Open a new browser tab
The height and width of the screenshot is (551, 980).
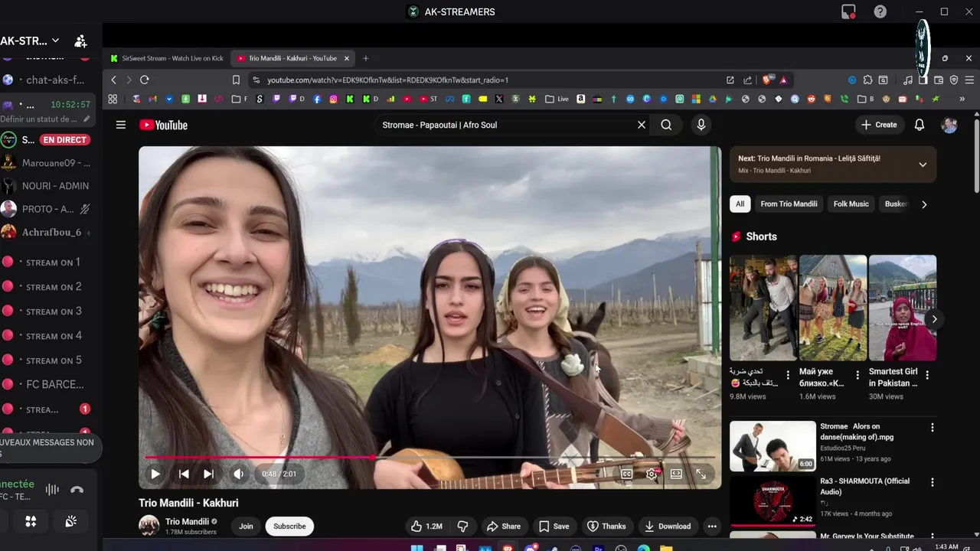pos(365,58)
